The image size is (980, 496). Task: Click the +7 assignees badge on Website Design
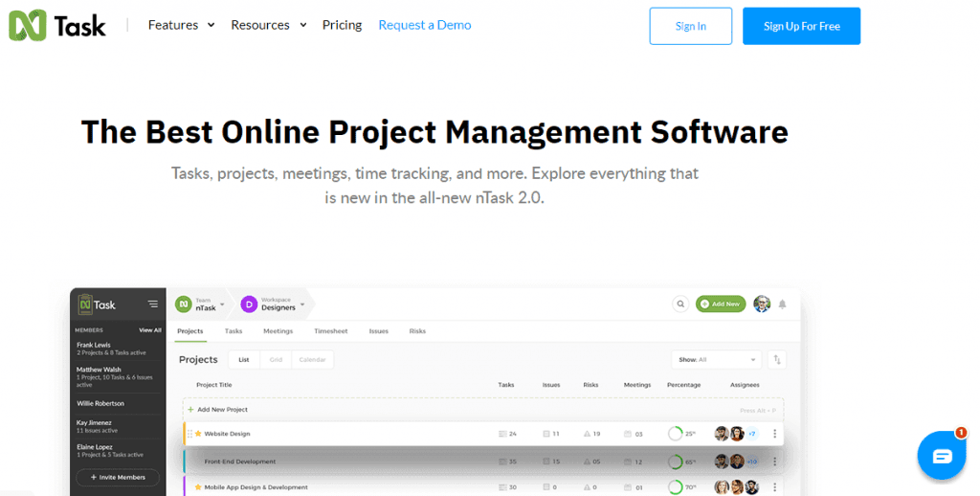tap(752, 434)
